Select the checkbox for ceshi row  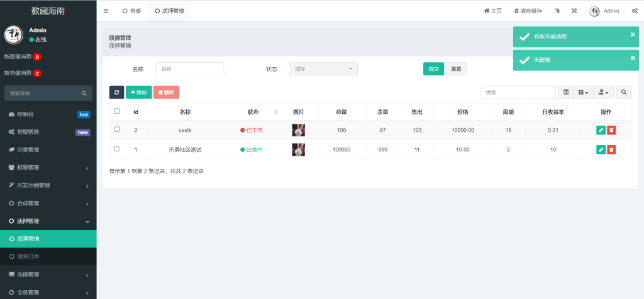tap(116, 129)
